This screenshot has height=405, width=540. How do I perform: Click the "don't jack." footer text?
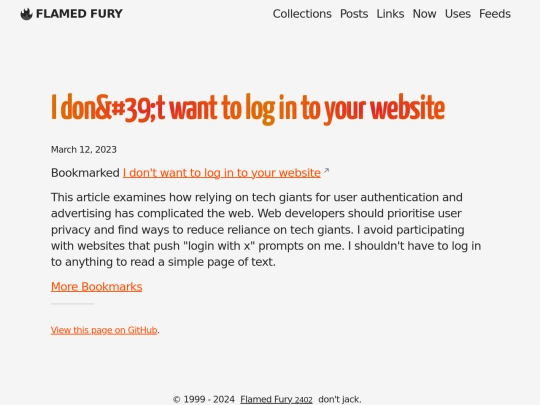[340, 399]
